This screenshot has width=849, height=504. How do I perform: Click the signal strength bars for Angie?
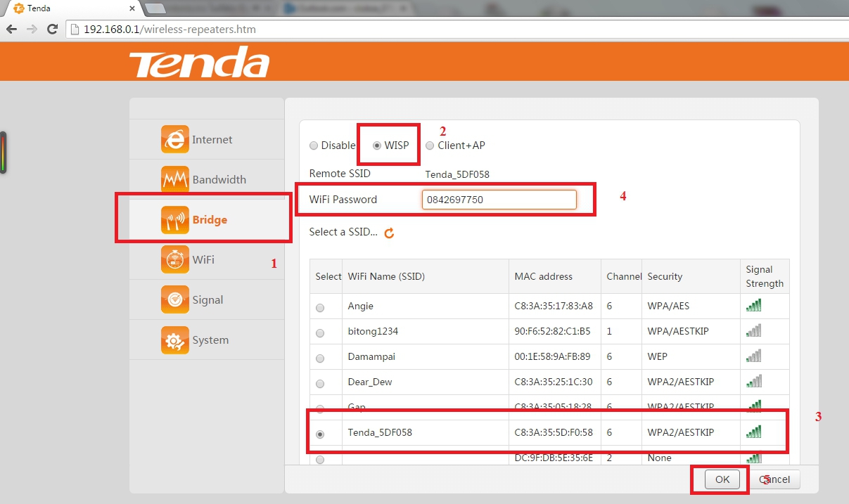[x=754, y=305]
